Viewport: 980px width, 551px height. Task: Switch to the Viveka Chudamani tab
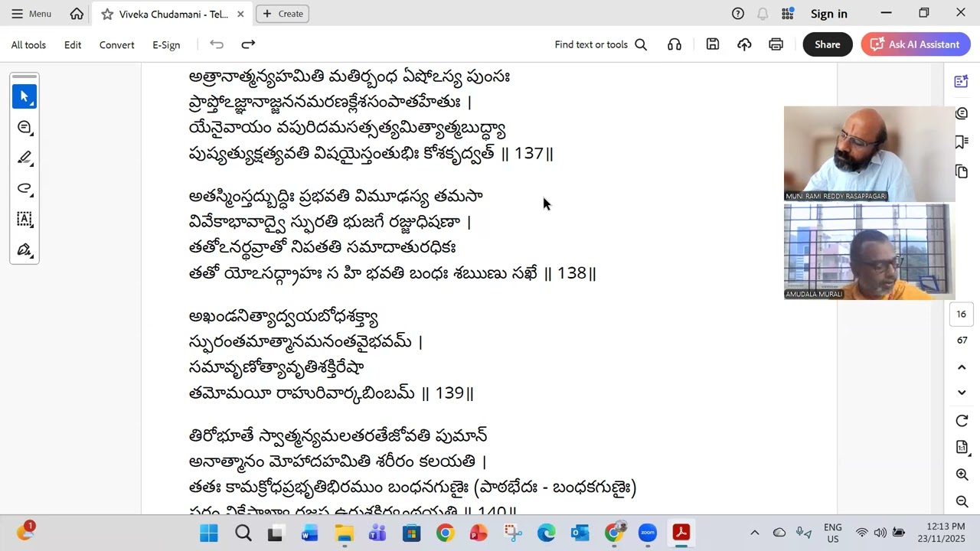172,14
